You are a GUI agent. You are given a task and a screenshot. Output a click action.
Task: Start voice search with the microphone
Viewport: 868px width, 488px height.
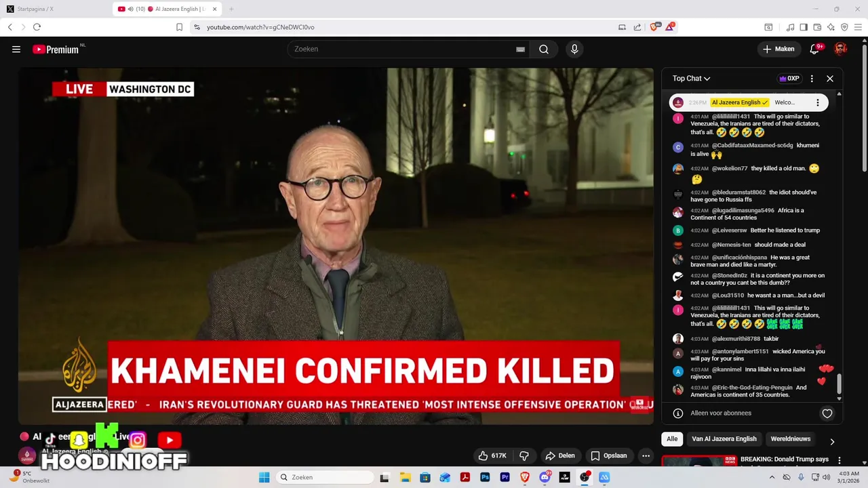tap(574, 49)
